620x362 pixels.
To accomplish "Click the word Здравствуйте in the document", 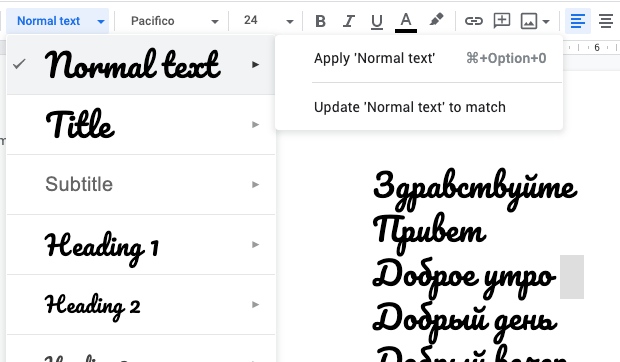I will 474,189.
